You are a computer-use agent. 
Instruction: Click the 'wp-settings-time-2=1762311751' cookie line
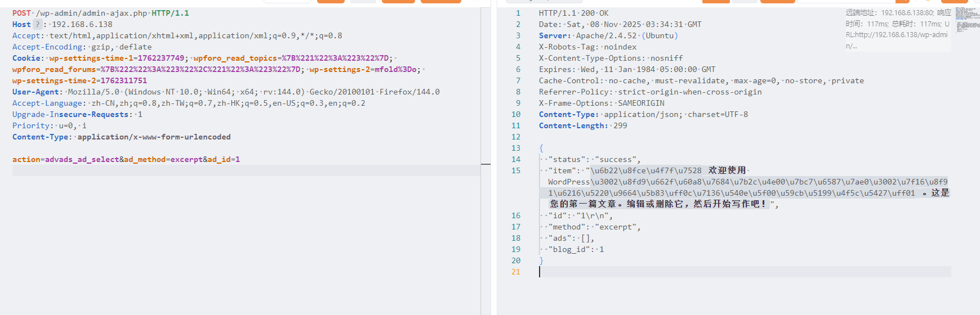79,80
